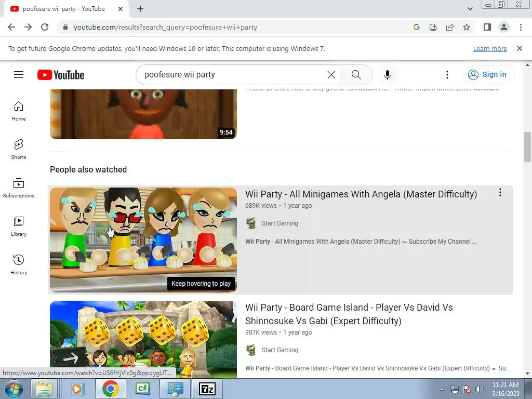
Task: Open a new tab with plus button
Action: click(140, 9)
